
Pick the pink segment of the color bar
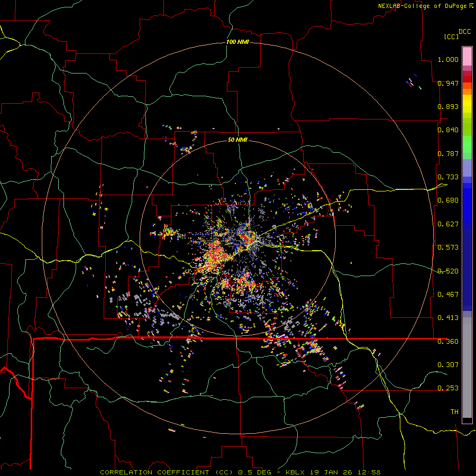click(x=467, y=56)
